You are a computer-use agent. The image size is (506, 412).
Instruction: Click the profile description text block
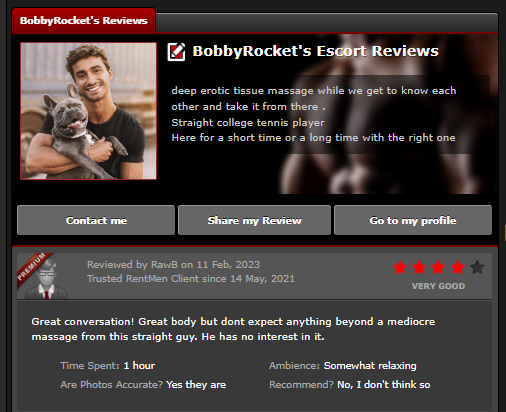point(313,114)
